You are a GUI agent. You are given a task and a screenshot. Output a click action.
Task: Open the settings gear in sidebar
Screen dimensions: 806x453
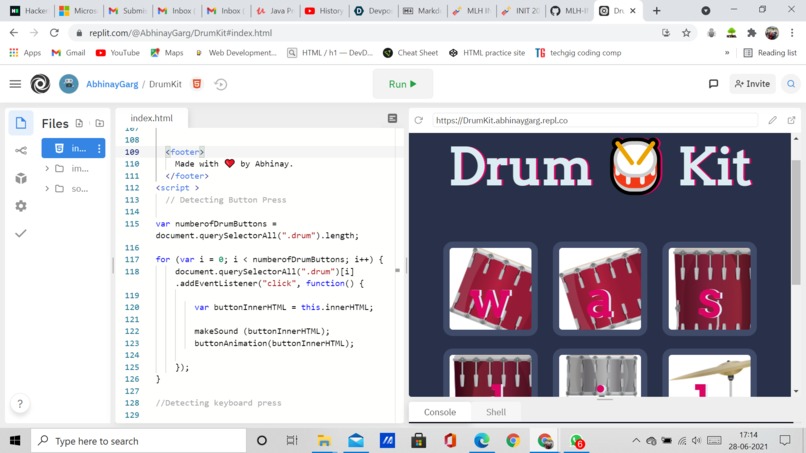point(21,206)
